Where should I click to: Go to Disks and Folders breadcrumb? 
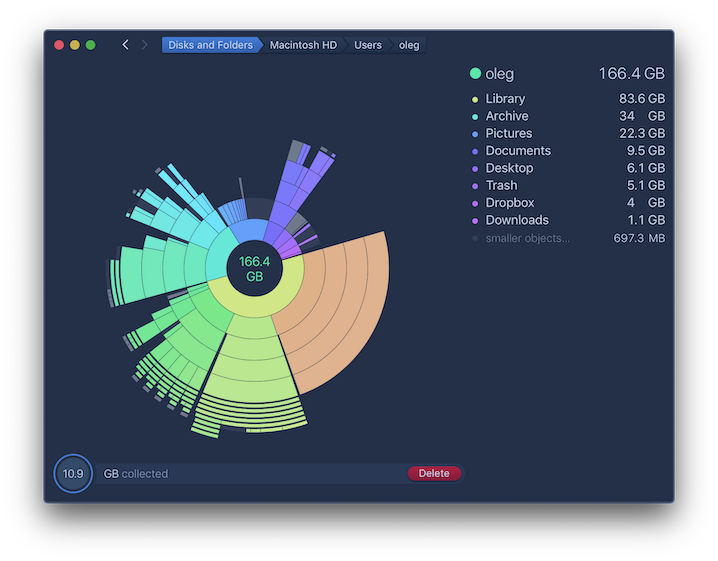coord(210,45)
